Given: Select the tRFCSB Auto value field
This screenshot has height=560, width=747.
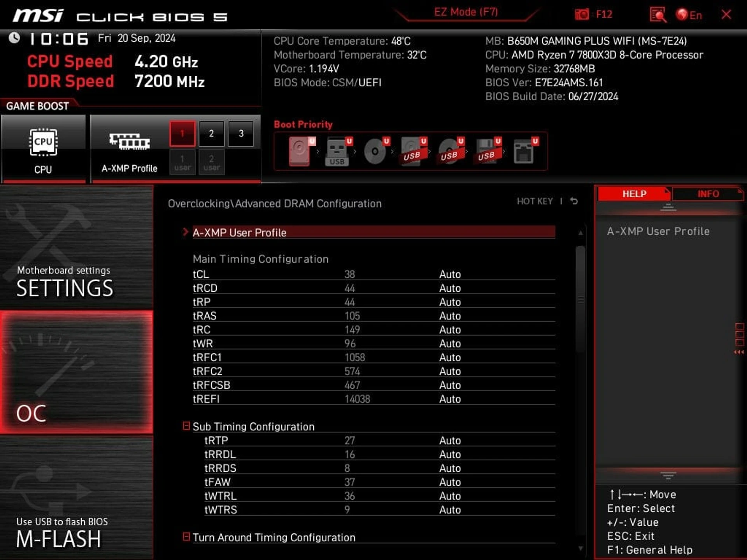Looking at the screenshot, I should [x=450, y=385].
